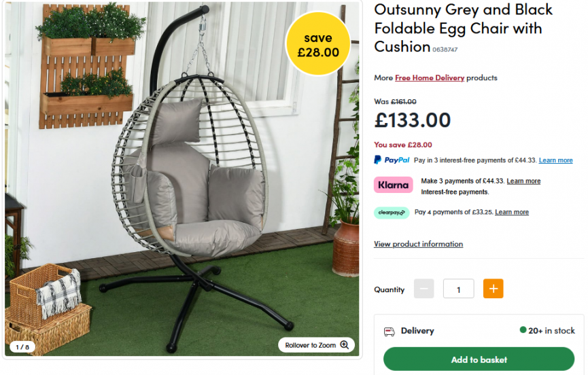588x375 pixels.
Task: Click the pink Klarna badge
Action: tap(393, 185)
